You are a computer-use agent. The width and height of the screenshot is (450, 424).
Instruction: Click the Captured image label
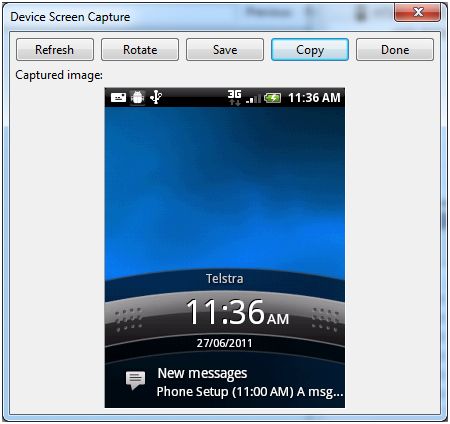click(59, 75)
